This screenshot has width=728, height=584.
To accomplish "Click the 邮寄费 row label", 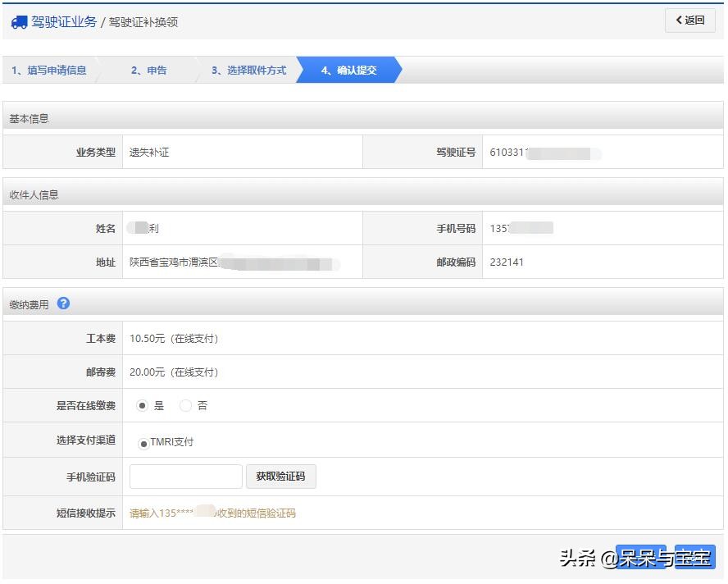I will click(101, 372).
